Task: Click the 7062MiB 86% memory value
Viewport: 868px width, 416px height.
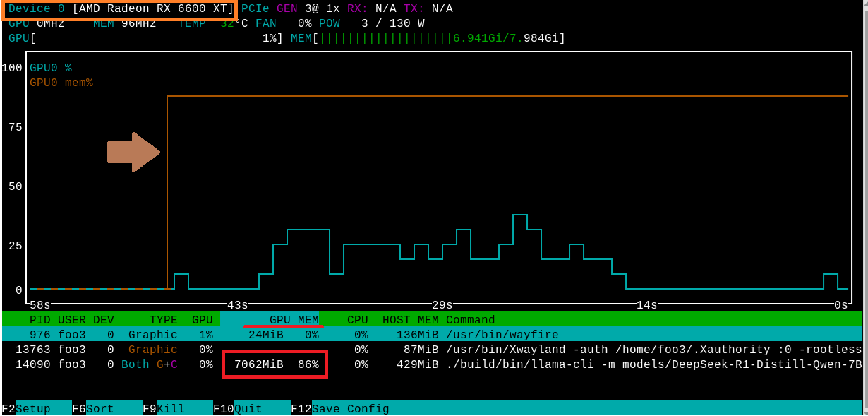Action: point(275,364)
